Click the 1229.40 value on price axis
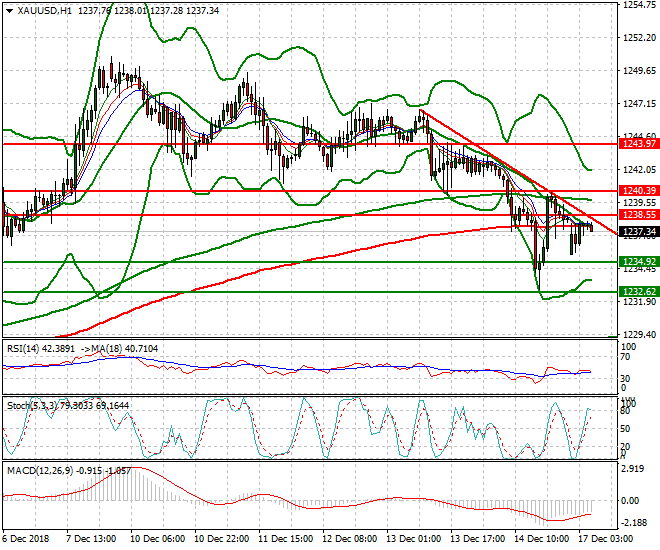 coord(637,335)
